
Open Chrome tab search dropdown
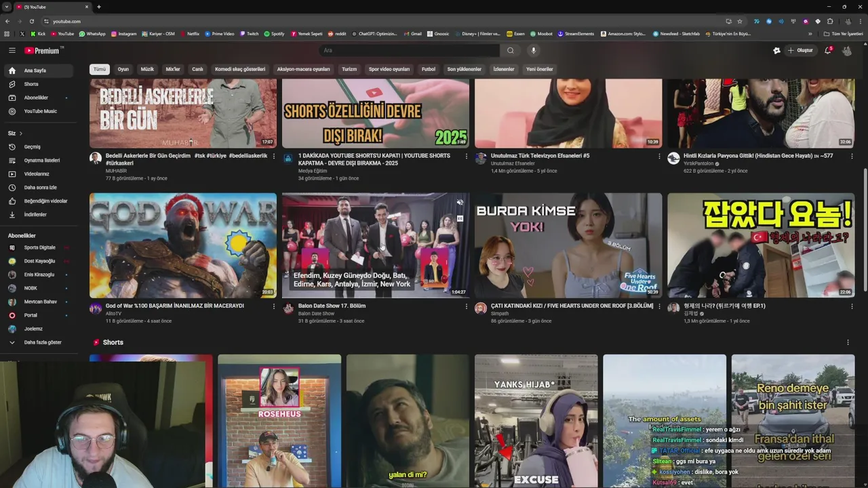(x=7, y=7)
